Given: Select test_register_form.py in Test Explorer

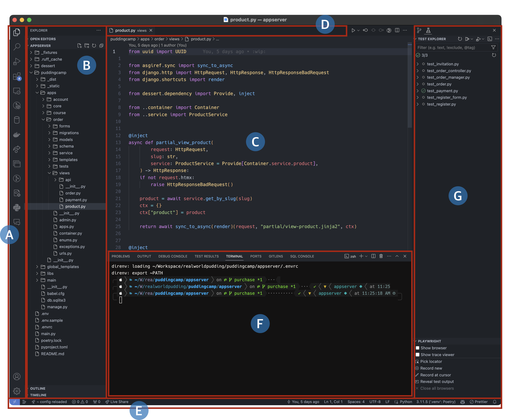Looking at the screenshot, I should 447,98.
